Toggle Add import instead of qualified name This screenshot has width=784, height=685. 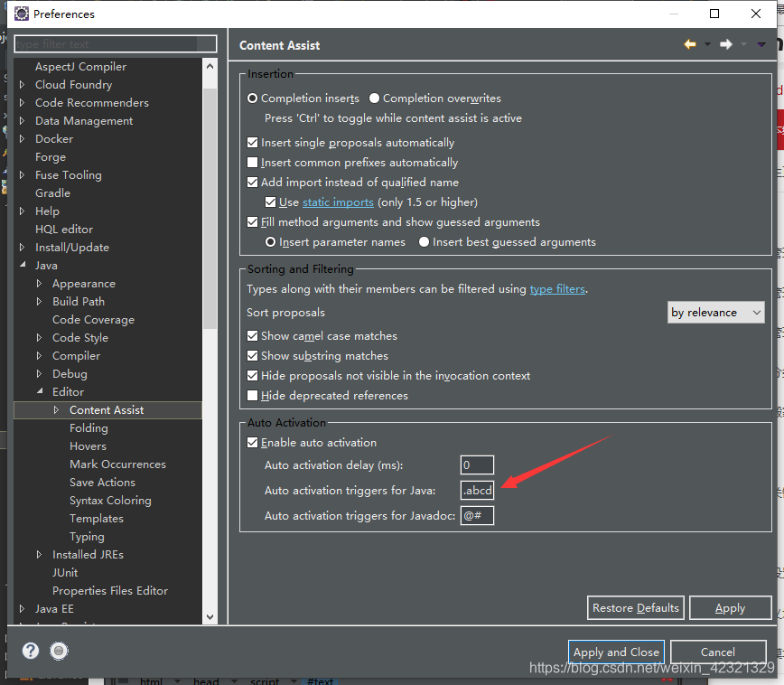[x=253, y=183]
